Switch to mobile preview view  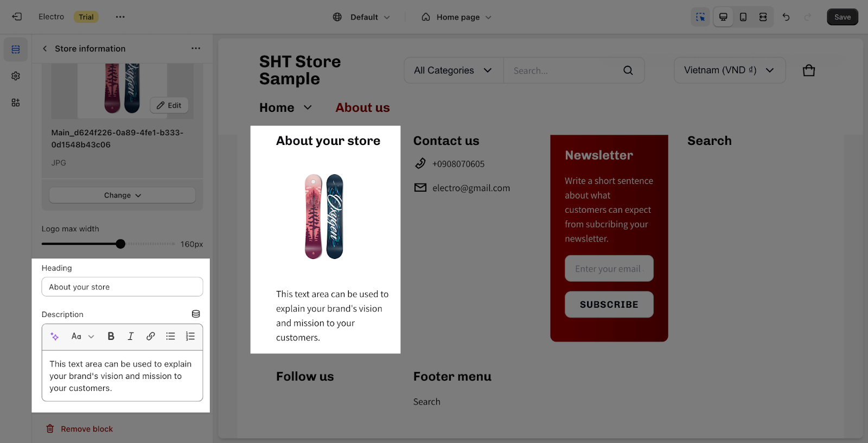[743, 17]
